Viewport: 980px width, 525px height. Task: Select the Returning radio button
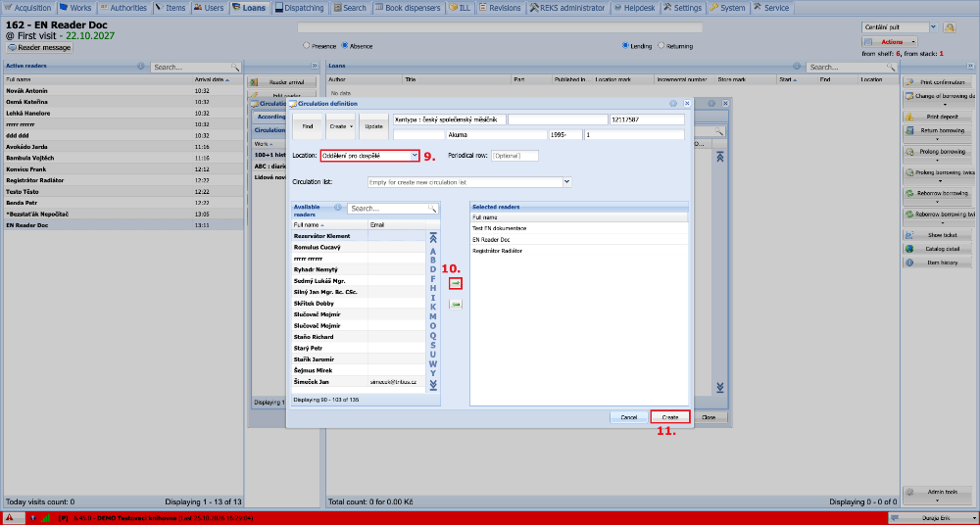[x=661, y=46]
